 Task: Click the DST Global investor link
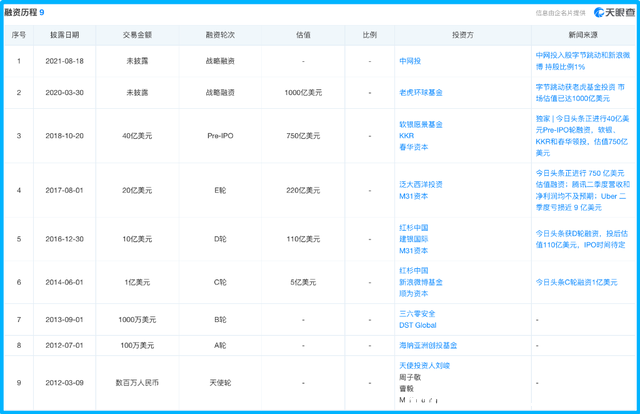click(x=418, y=325)
